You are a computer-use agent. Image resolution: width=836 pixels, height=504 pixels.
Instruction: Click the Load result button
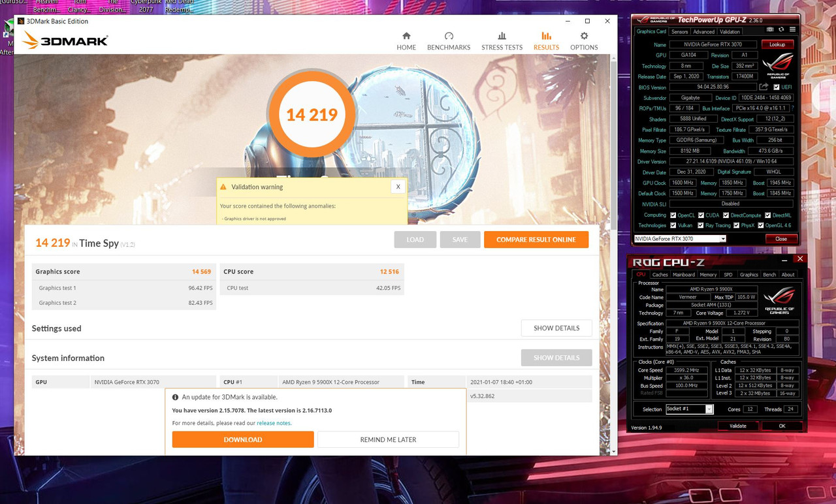415,240
